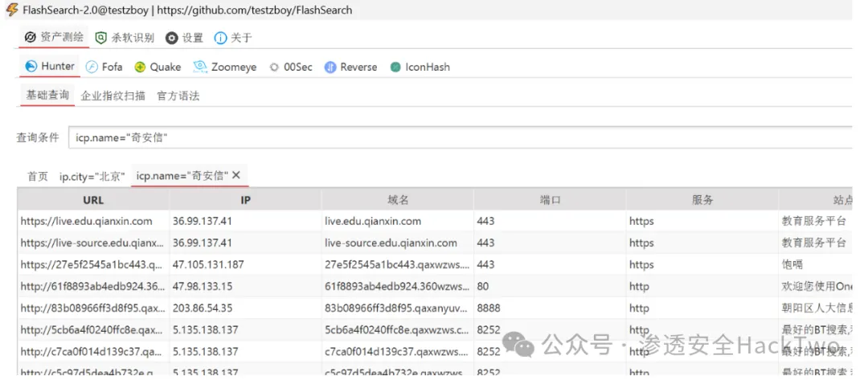The image size is (868, 380).
Task: Open the 首页 result tab
Action: click(x=39, y=177)
